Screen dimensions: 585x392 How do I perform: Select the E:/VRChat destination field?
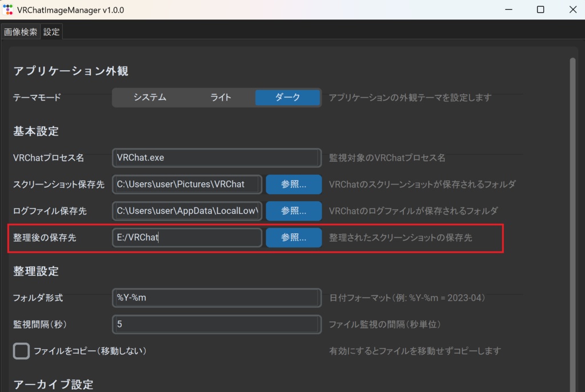pyautogui.click(x=187, y=237)
